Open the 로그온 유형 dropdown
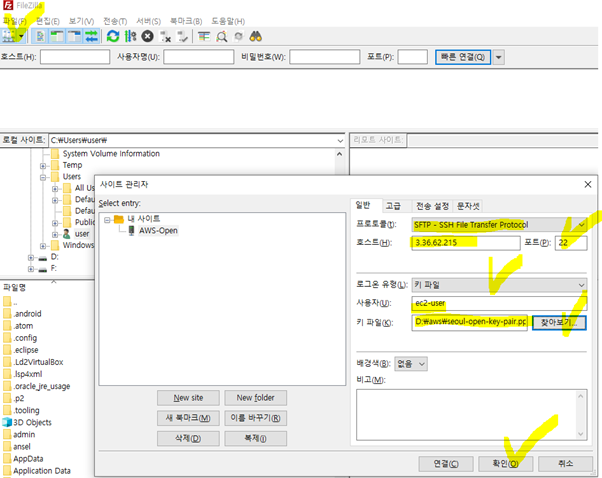The width and height of the screenshot is (602, 478). (499, 285)
